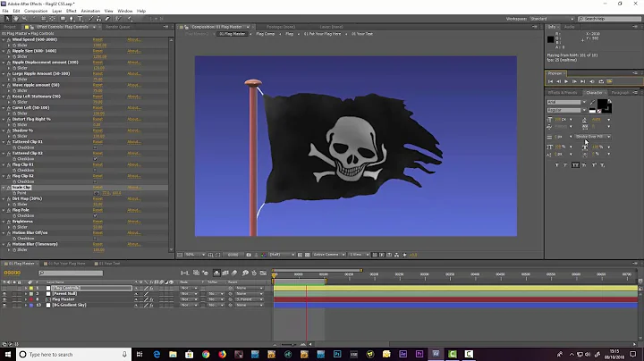Screen dimensions: 644x361
Task: Toggle hide shy layers icon in timeline
Action: 216,273
